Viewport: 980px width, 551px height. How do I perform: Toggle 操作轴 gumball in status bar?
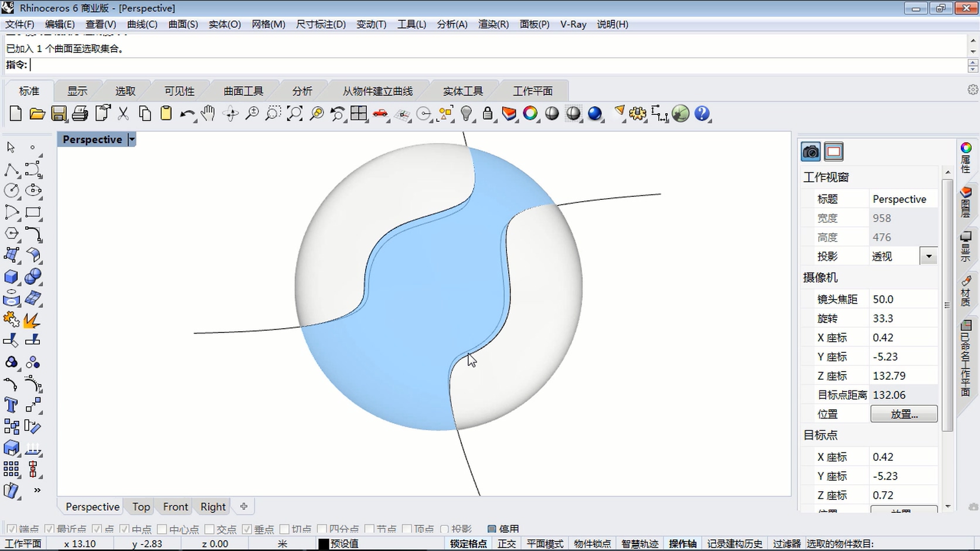pyautogui.click(x=682, y=543)
